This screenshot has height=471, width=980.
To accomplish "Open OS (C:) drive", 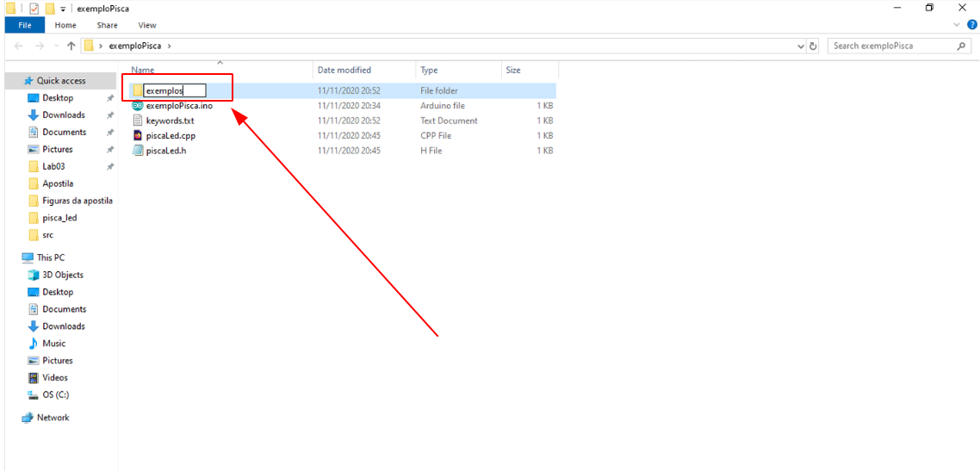I will coord(55,394).
